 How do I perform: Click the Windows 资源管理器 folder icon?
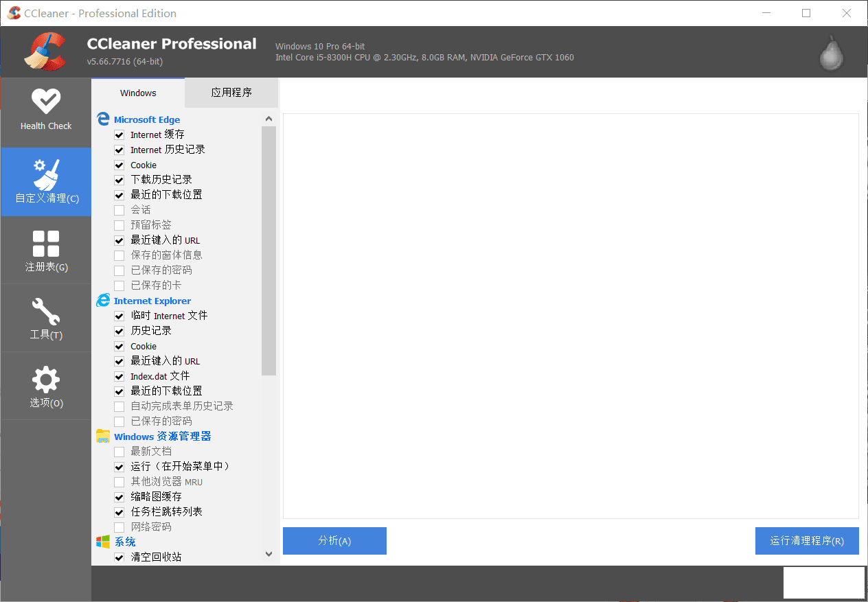(103, 436)
